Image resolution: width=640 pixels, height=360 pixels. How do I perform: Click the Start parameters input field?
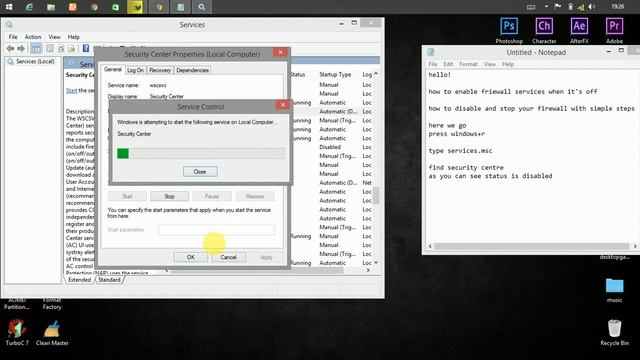(x=217, y=229)
